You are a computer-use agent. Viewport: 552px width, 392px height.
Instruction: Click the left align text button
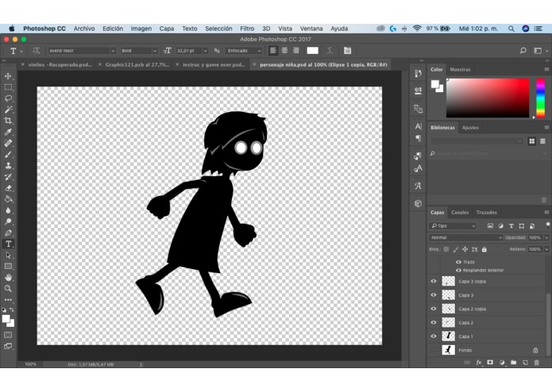coord(273,51)
